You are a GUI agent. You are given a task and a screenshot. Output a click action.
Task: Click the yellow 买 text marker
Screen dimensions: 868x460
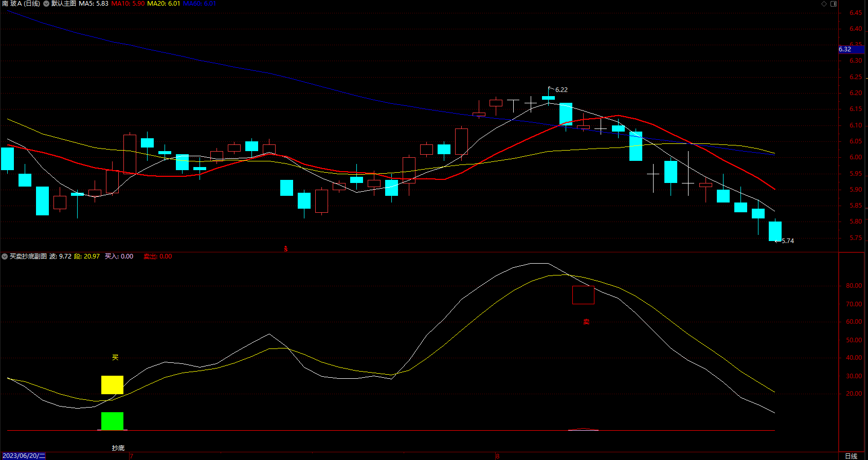115,357
